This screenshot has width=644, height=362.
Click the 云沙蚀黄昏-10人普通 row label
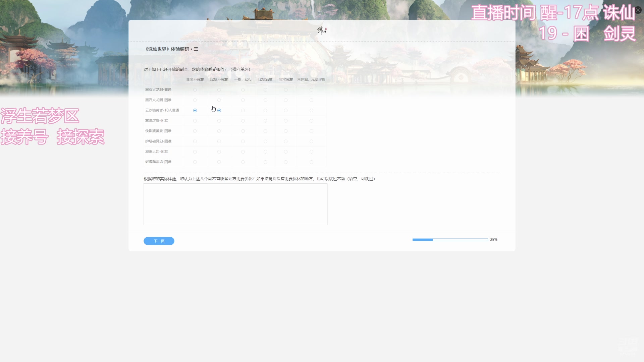click(x=162, y=110)
